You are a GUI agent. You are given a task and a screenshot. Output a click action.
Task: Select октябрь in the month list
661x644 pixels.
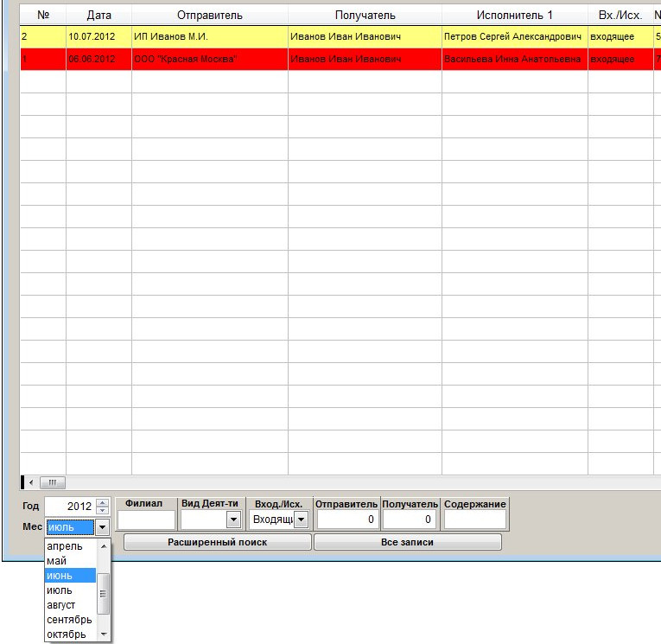[71, 634]
